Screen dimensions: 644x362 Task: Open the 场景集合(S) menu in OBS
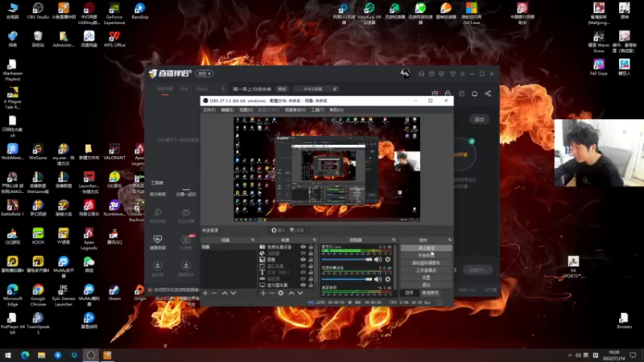295,110
